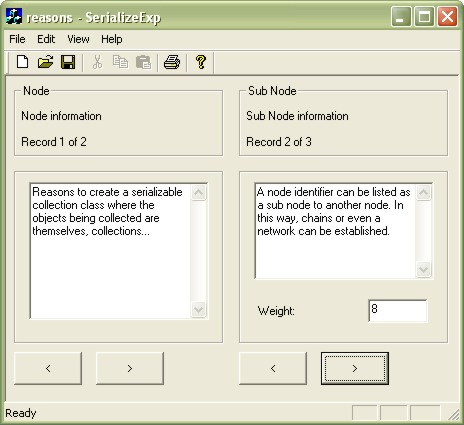This screenshot has height=425, width=464.
Task: Go to previous Node record
Action: pyautogui.click(x=48, y=368)
